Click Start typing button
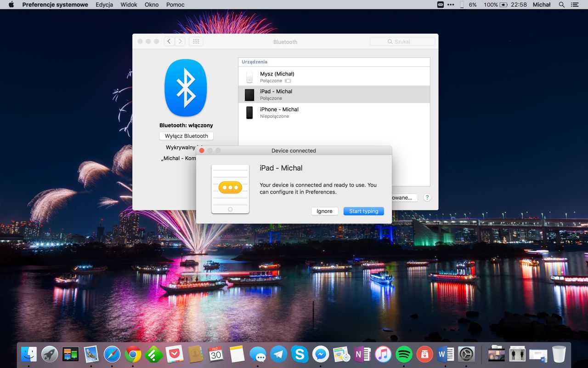 pos(364,211)
